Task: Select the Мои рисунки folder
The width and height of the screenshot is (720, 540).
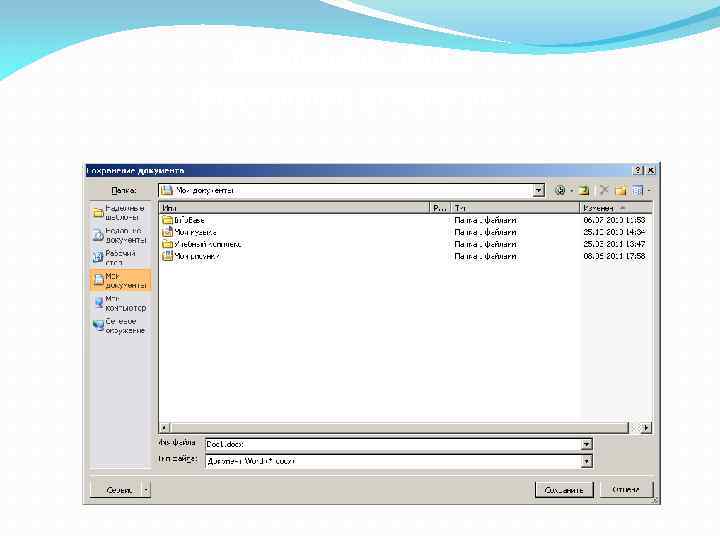Action: [x=191, y=256]
